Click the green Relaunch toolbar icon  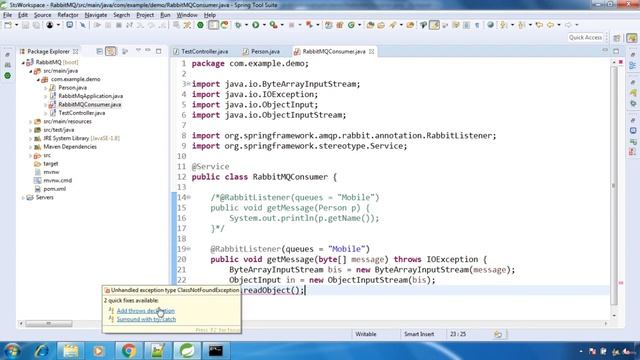[224, 25]
